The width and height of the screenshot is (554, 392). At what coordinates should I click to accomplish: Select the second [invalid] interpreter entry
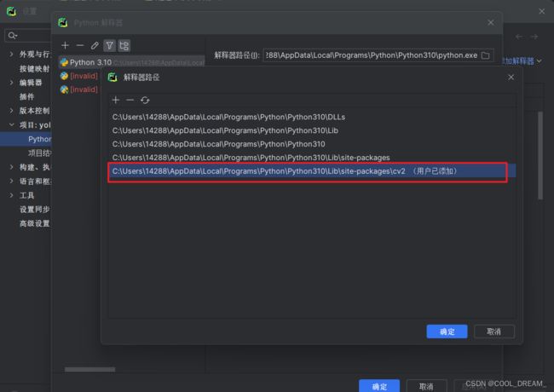(79, 89)
